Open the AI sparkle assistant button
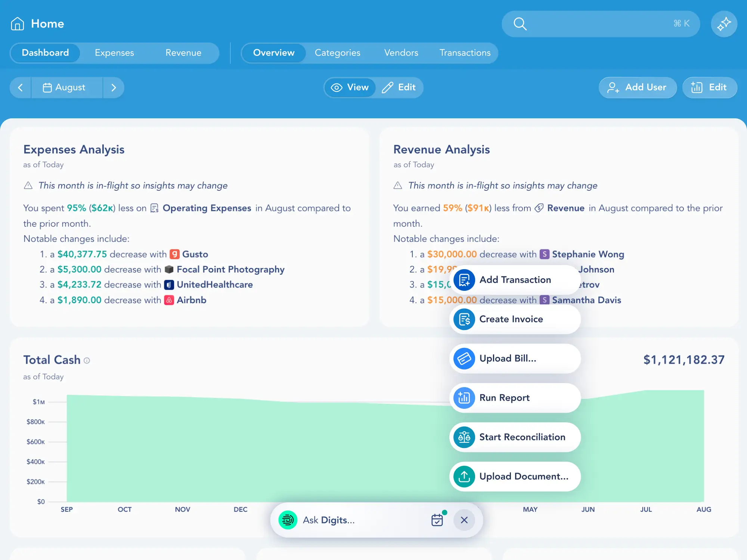This screenshot has width=747, height=560. pos(723,24)
